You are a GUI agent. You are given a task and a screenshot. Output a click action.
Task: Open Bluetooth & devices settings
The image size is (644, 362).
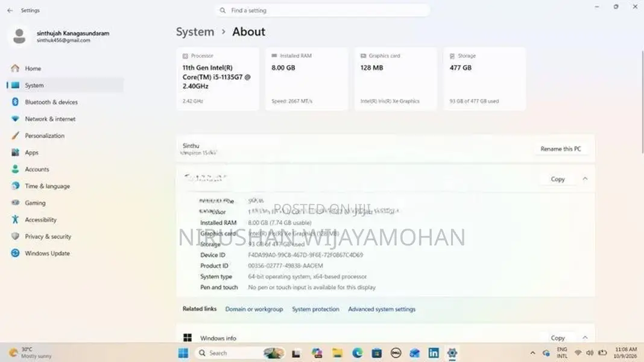click(65, 102)
